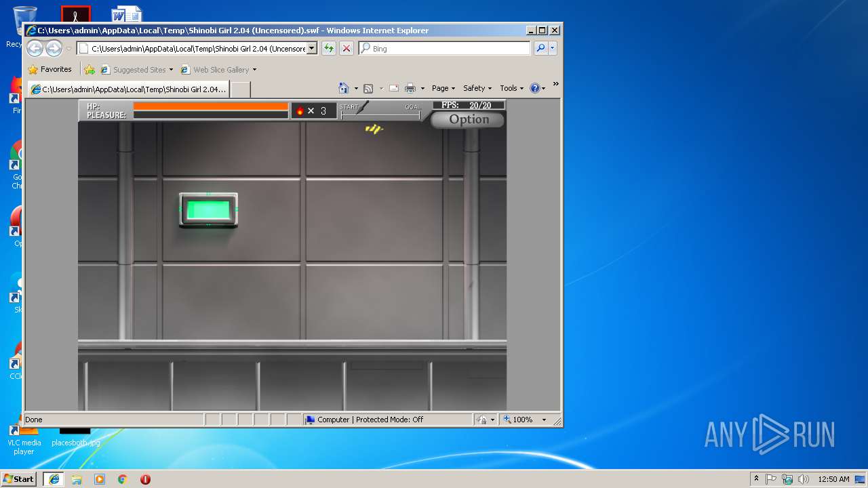868x488 pixels.
Task: Select the VLC media player desktop icon
Action: pos(24,439)
